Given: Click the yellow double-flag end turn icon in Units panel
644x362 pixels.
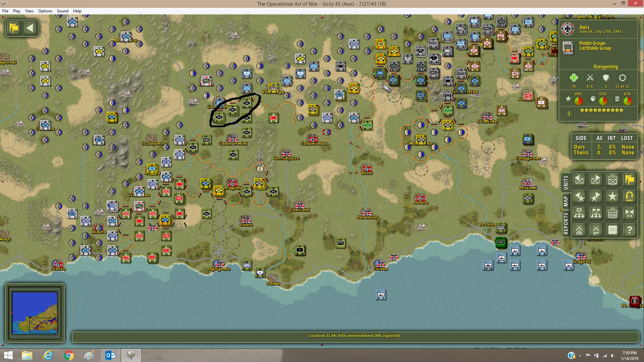Looking at the screenshot, I should pyautogui.click(x=629, y=180).
